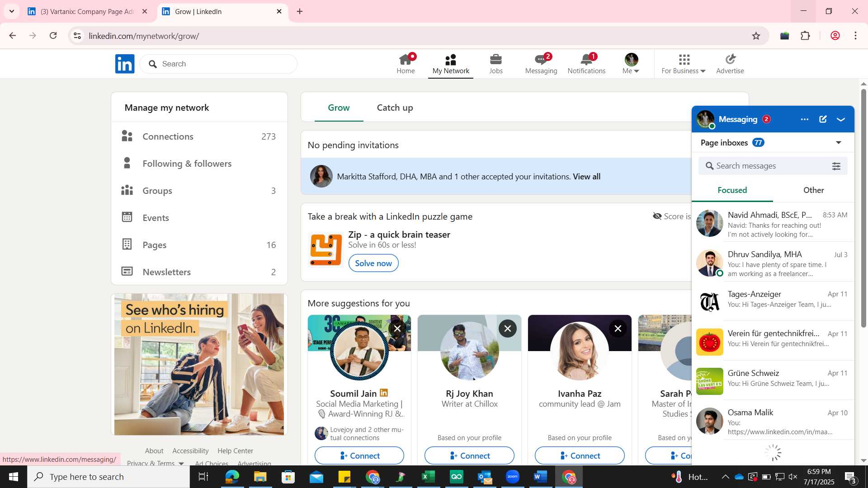Open Microsoft Edge from taskbar
This screenshot has height=488, width=868.
pyautogui.click(x=232, y=477)
